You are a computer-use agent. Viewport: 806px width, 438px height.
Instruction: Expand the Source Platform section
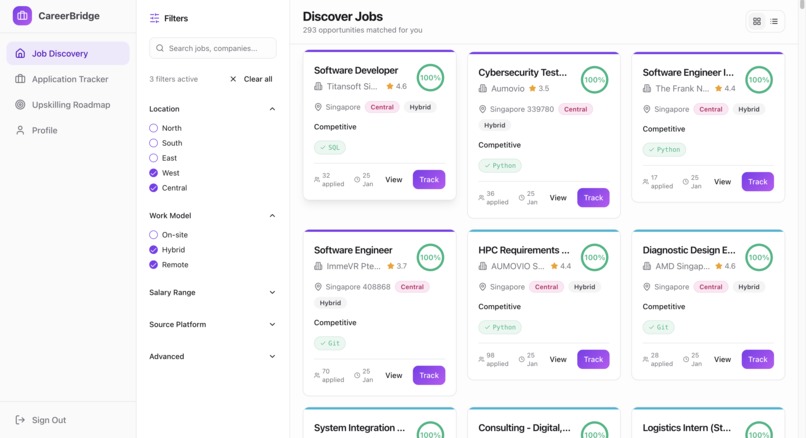click(x=212, y=324)
